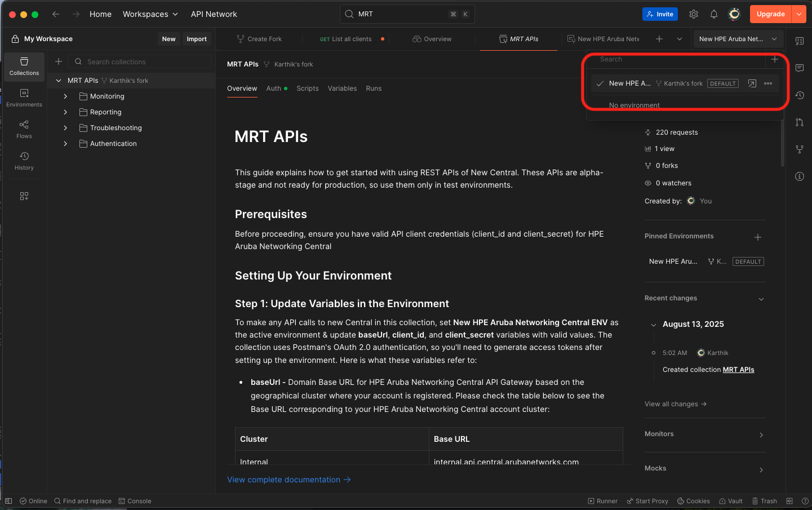Open View all changes link
Screen dimensions: 812x510
point(676,404)
